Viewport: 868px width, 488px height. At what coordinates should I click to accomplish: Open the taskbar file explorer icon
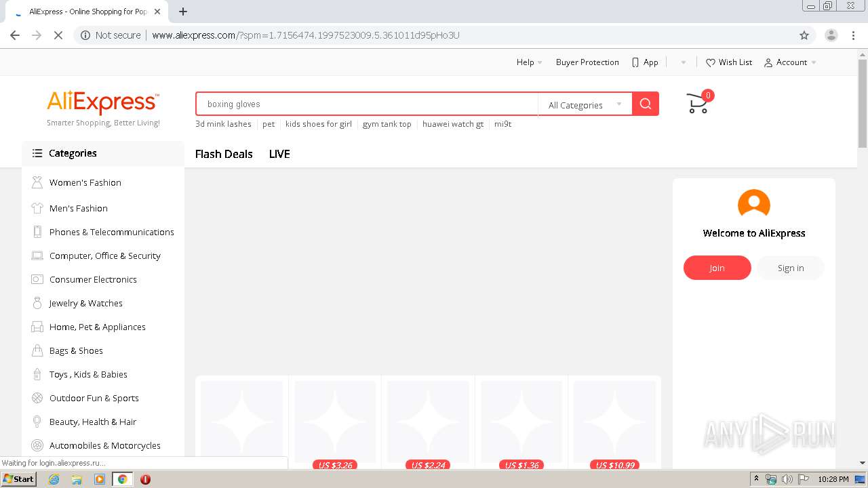pyautogui.click(x=77, y=479)
